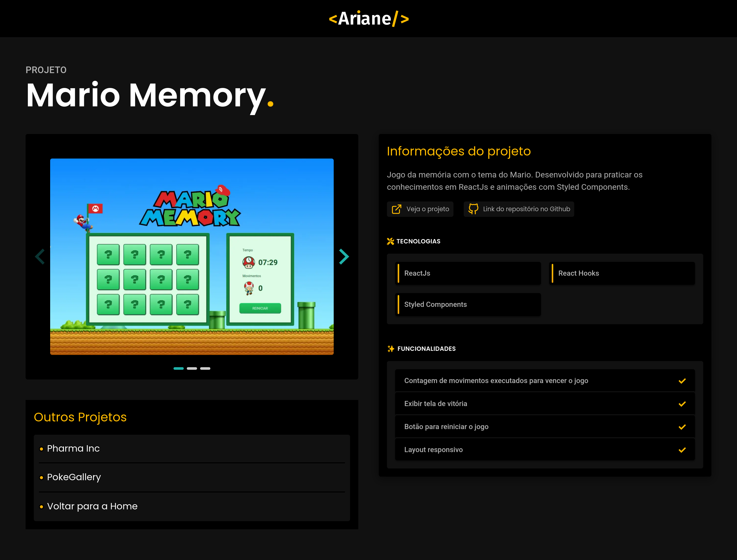This screenshot has width=737, height=560.
Task: Click checkmark on Contagem de movimentos row
Action: click(x=682, y=381)
